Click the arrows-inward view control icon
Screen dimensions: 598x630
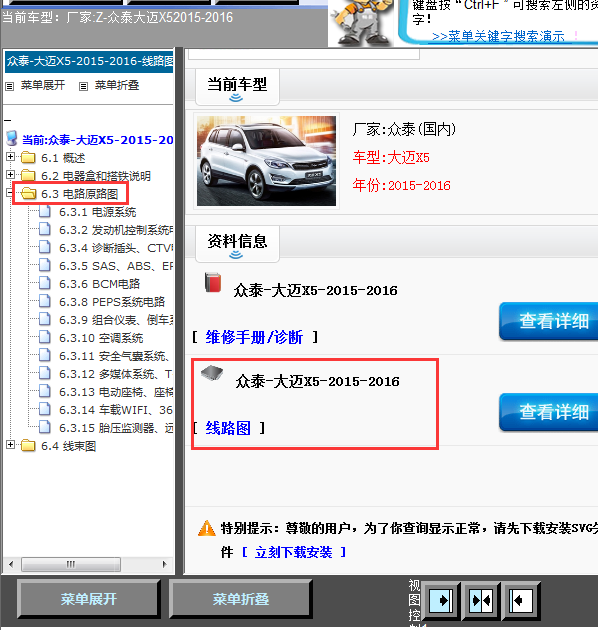tap(481, 601)
